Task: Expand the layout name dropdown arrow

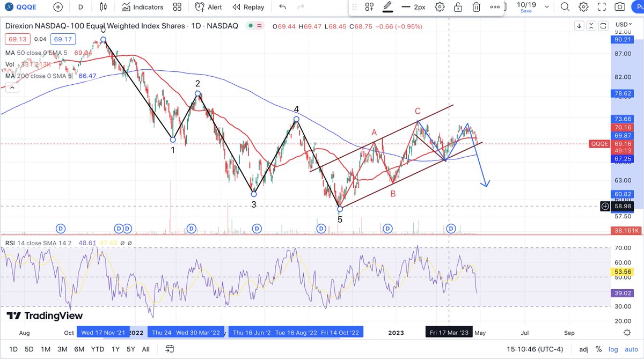Action: [547, 7]
